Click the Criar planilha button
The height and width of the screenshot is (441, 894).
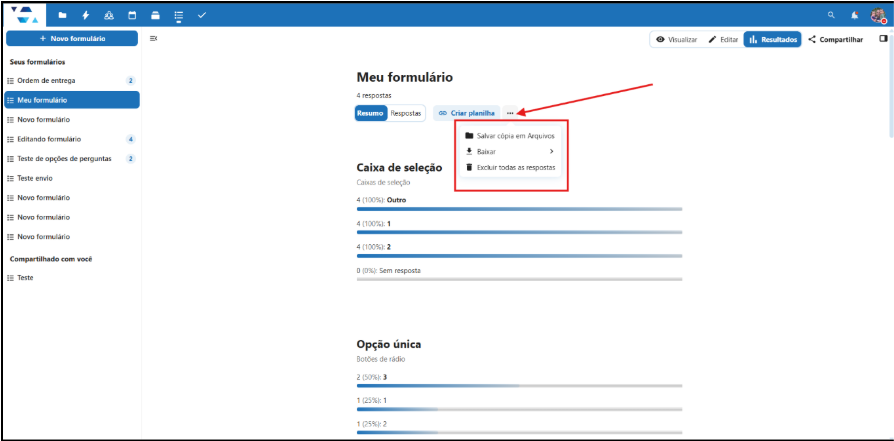[x=467, y=113]
